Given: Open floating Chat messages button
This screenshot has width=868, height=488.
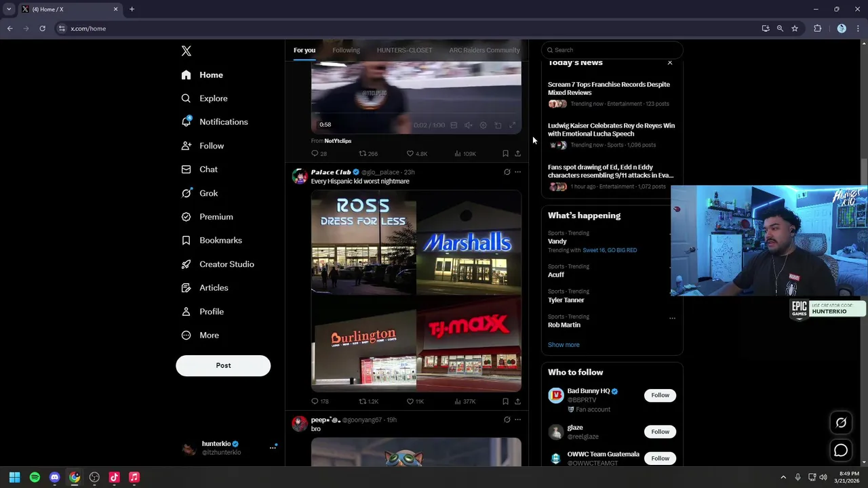Looking at the screenshot, I should pos(841,450).
